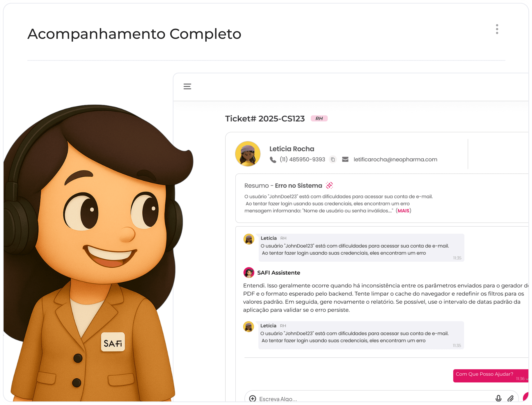532x405 pixels.
Task: Select Letícia's first chat message
Action: [x=361, y=248]
